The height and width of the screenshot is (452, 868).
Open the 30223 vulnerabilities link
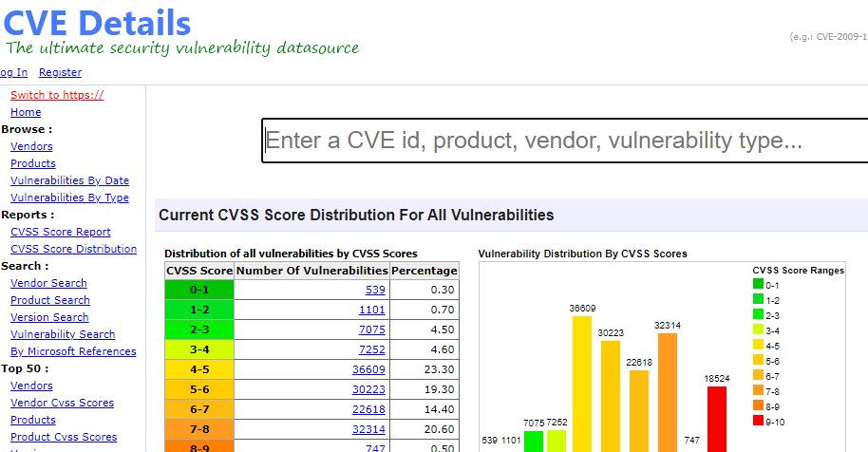(368, 389)
